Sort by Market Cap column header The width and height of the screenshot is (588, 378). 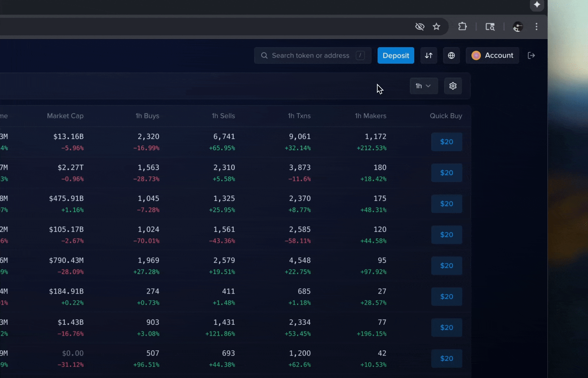[65, 116]
